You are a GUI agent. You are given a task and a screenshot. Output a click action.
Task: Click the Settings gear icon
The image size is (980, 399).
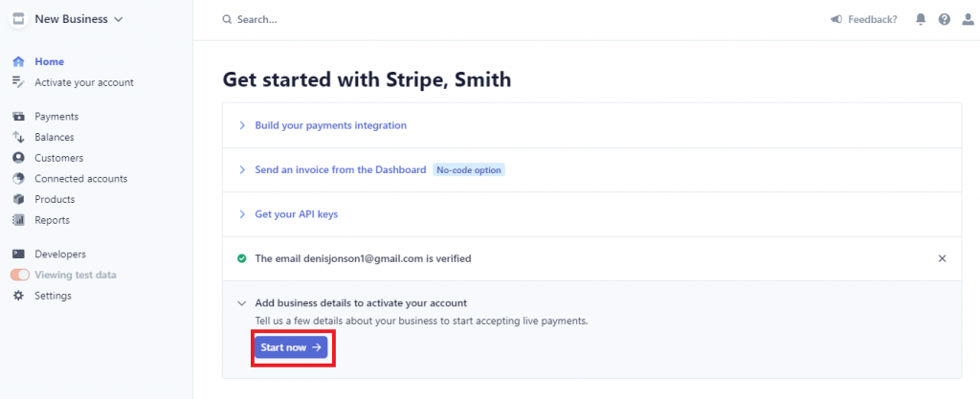coord(19,296)
